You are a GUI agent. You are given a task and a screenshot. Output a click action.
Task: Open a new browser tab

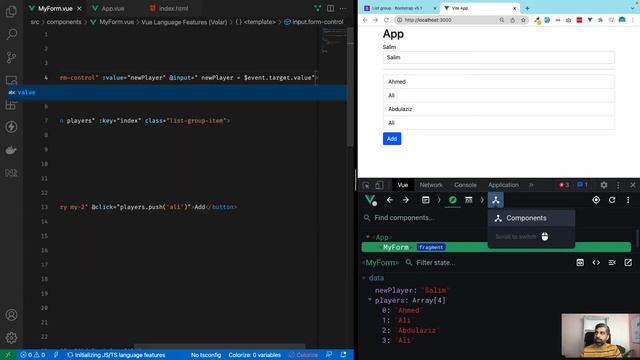527,8
